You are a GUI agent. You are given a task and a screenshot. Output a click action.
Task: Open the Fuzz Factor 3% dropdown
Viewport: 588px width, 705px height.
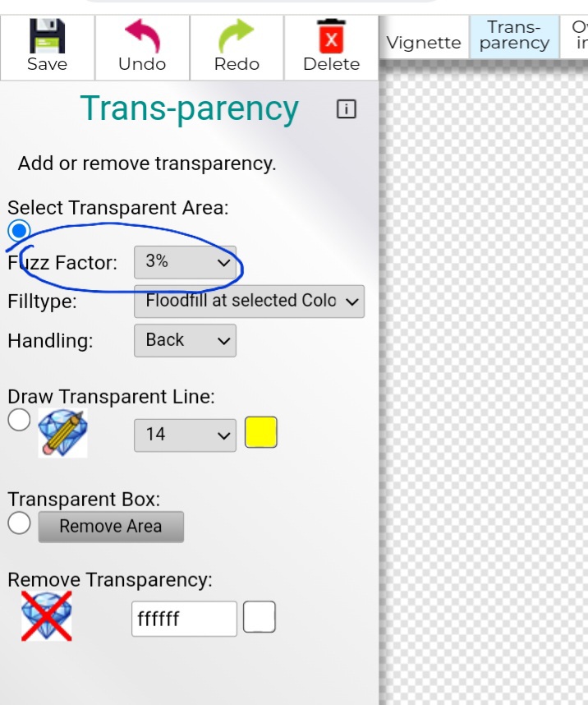coord(186,262)
